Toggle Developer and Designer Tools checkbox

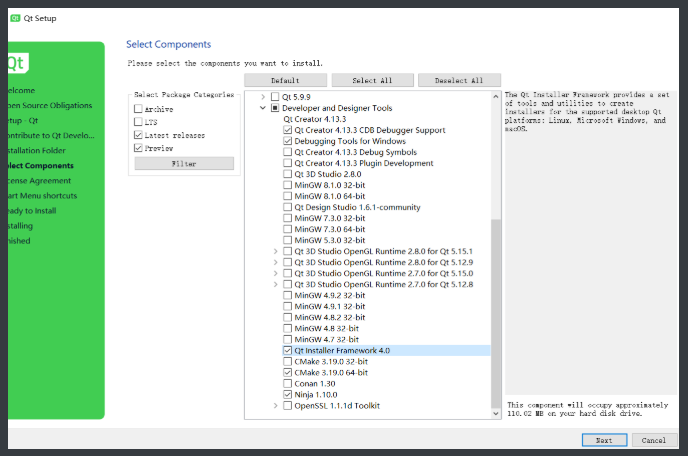coord(275,108)
